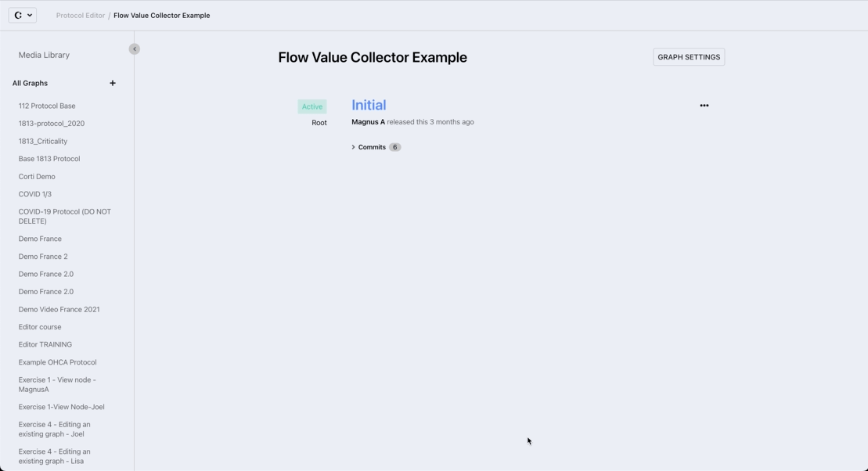Select the All Graphs heading

point(30,83)
